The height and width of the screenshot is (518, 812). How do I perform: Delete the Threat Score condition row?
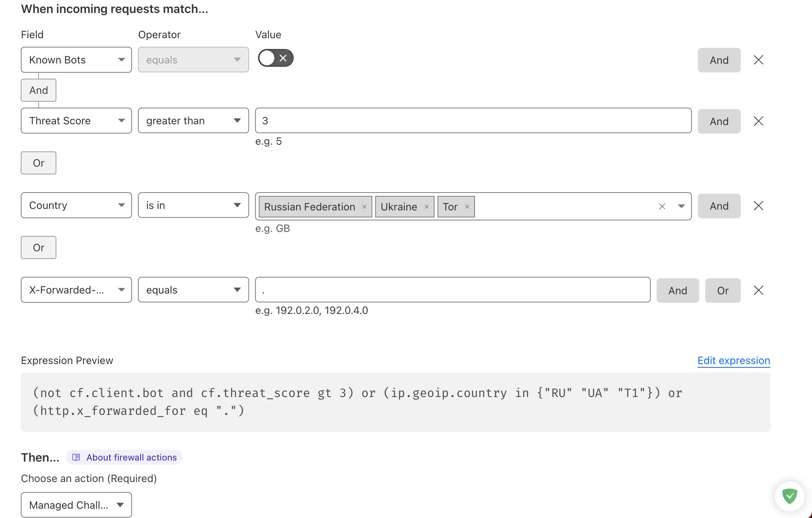(758, 121)
